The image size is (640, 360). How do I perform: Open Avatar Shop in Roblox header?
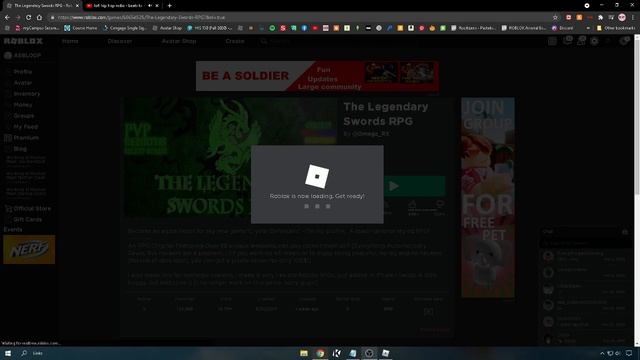coord(179,41)
